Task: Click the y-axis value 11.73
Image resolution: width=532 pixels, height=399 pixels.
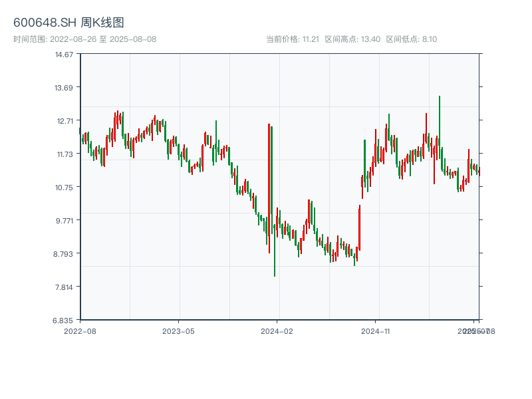Action: 65,154
